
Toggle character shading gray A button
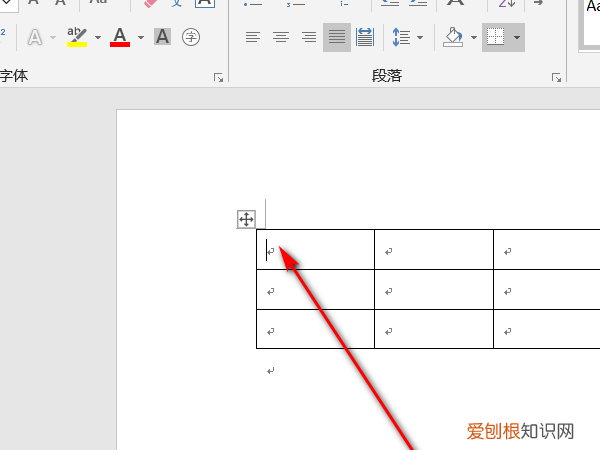[x=162, y=37]
